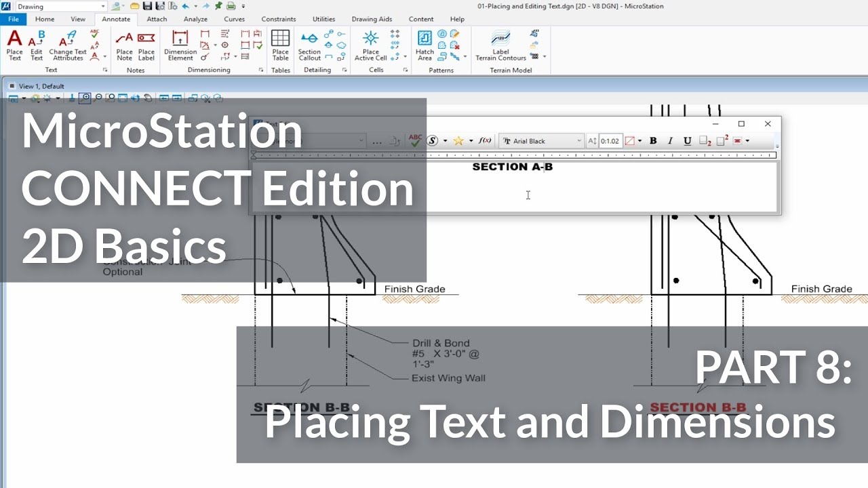This screenshot has width=868, height=488.
Task: Select the Place Note tool
Action: (x=125, y=45)
